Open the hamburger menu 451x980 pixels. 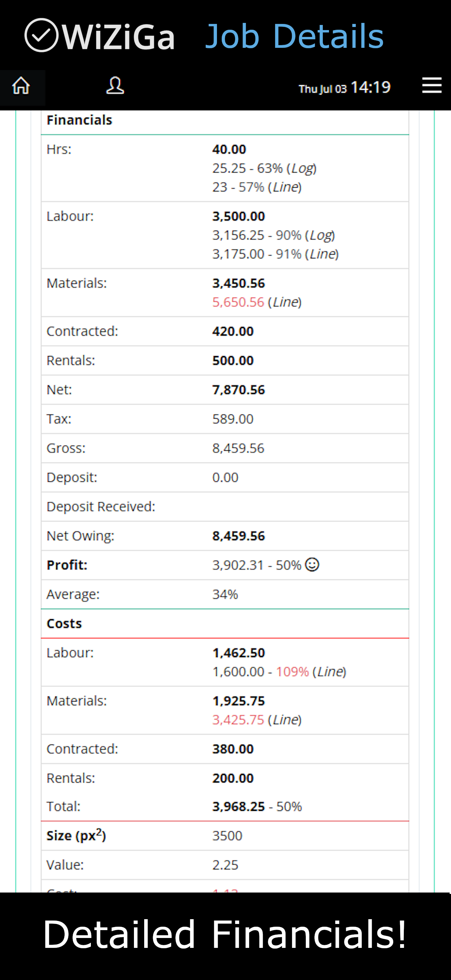432,85
